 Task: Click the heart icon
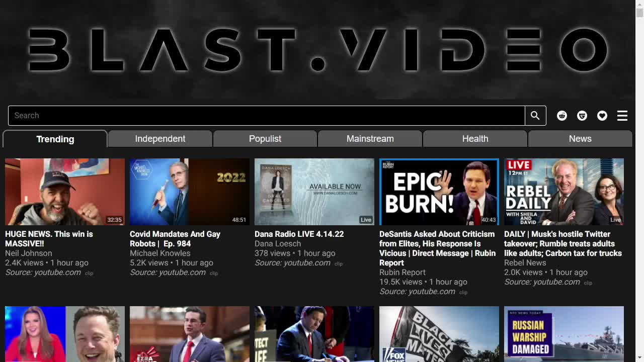click(602, 116)
